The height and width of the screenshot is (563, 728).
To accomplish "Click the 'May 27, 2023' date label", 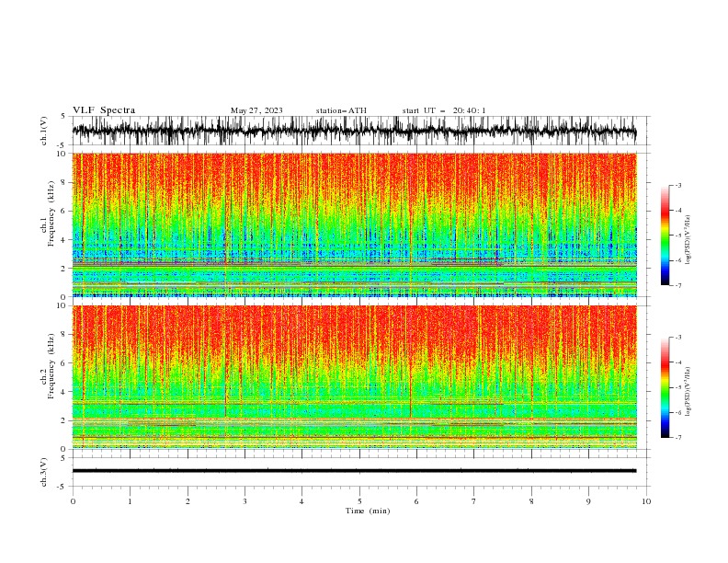I will (256, 110).
